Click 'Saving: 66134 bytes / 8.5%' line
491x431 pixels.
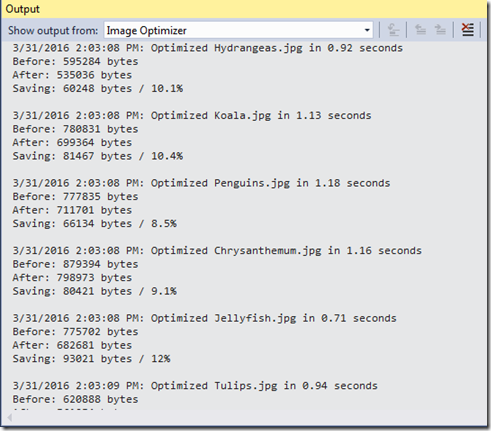[x=95, y=224]
